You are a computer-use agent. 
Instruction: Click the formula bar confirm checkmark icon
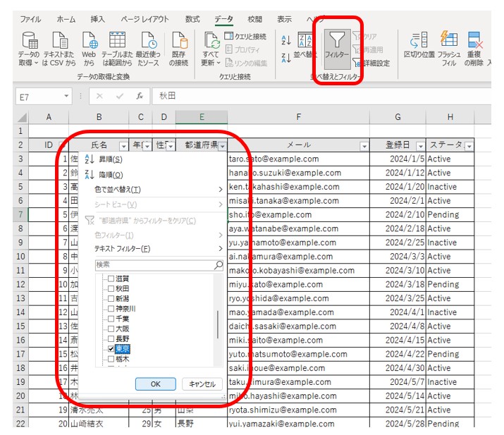click(120, 96)
